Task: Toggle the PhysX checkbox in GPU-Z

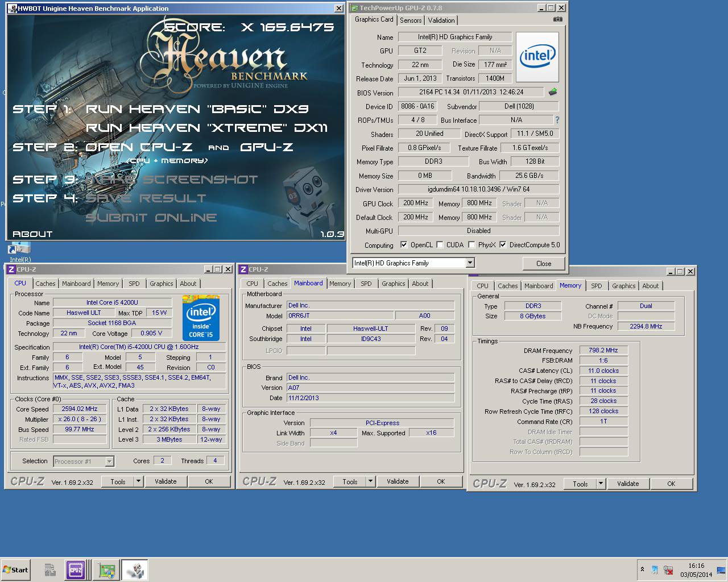Action: tap(471, 245)
